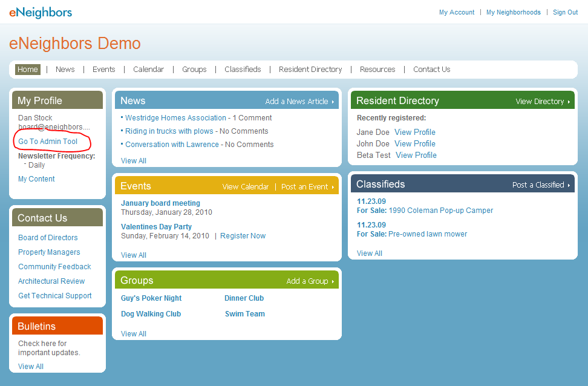Select the Home navigation tab
Screen dimensions: 588x386
pyautogui.click(x=28, y=70)
